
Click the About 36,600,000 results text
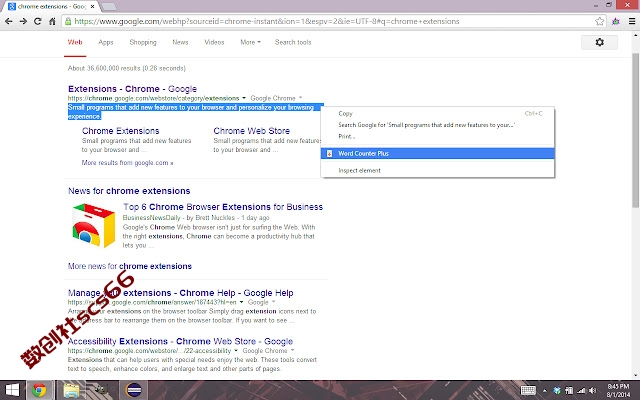[127, 68]
